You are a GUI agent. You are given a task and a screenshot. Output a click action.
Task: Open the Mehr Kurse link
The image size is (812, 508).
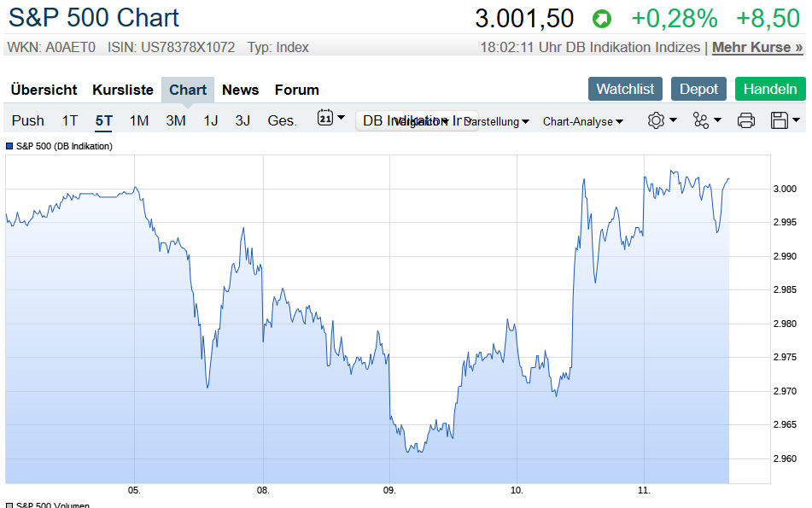coord(757,47)
